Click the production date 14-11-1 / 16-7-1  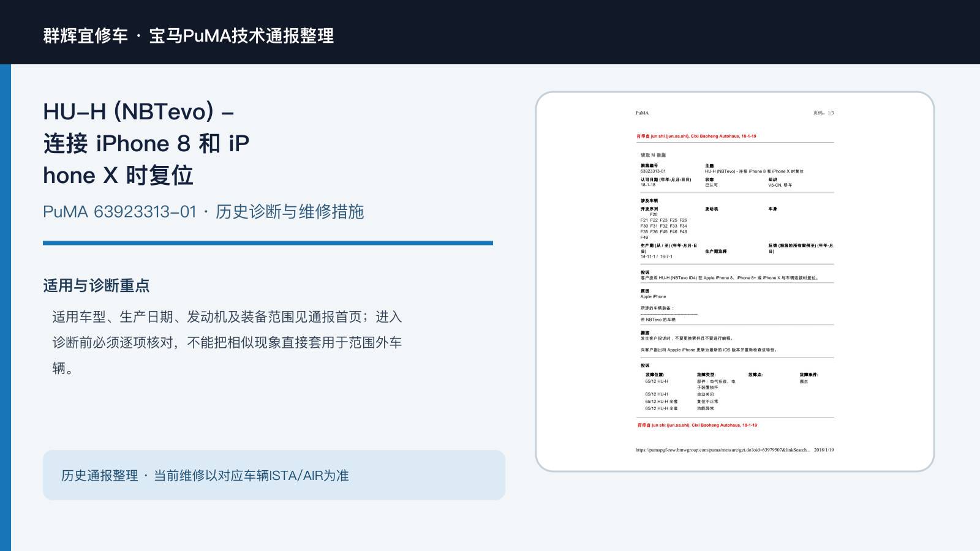pyautogui.click(x=656, y=257)
